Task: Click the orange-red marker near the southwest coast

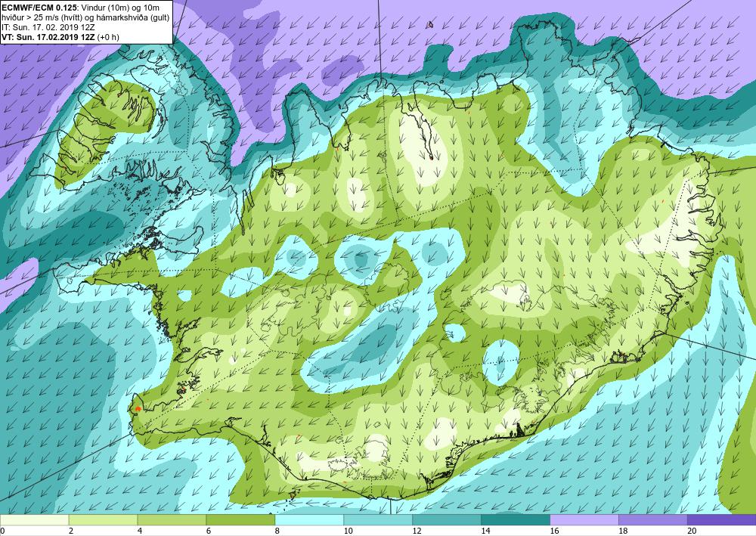Action: 138,408
